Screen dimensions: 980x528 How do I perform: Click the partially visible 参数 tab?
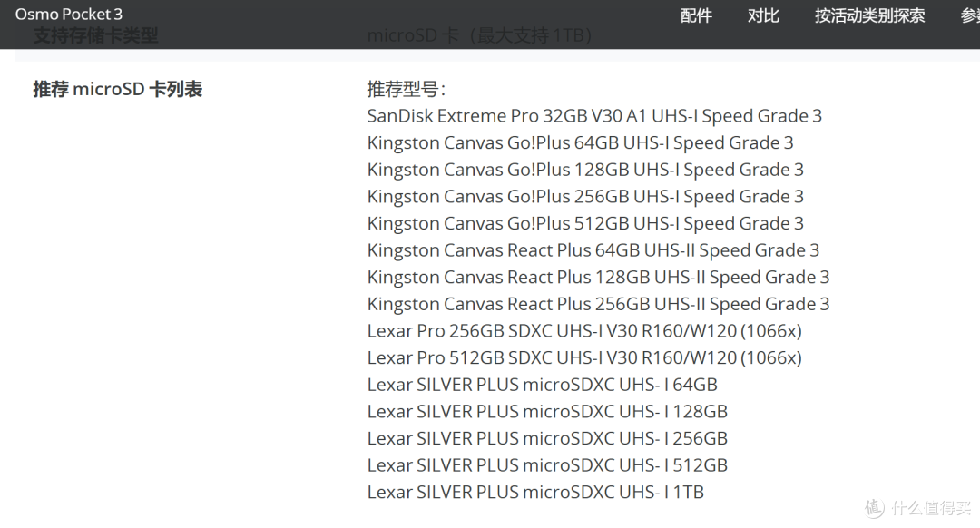tap(970, 15)
